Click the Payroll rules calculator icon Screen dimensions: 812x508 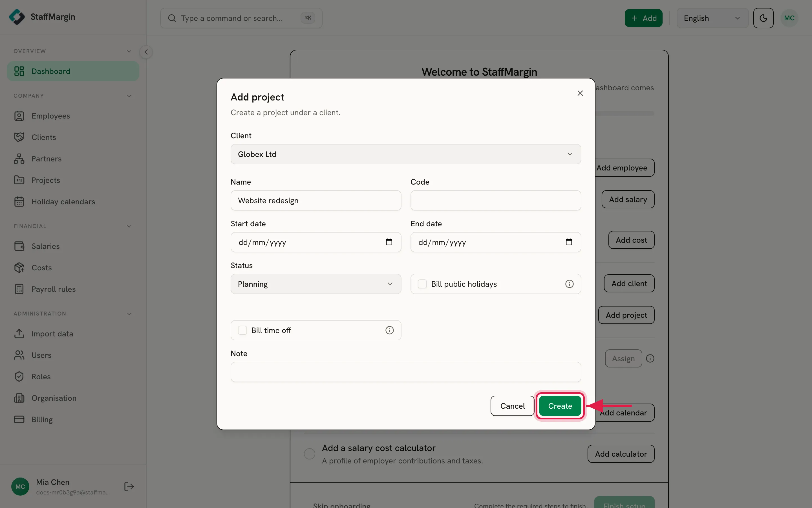tap(19, 289)
